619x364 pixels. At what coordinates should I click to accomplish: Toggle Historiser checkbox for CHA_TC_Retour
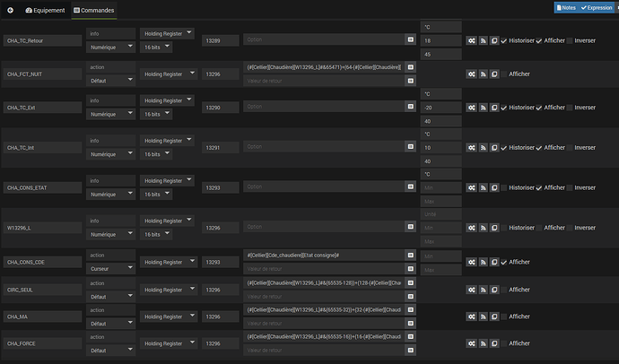(x=504, y=40)
